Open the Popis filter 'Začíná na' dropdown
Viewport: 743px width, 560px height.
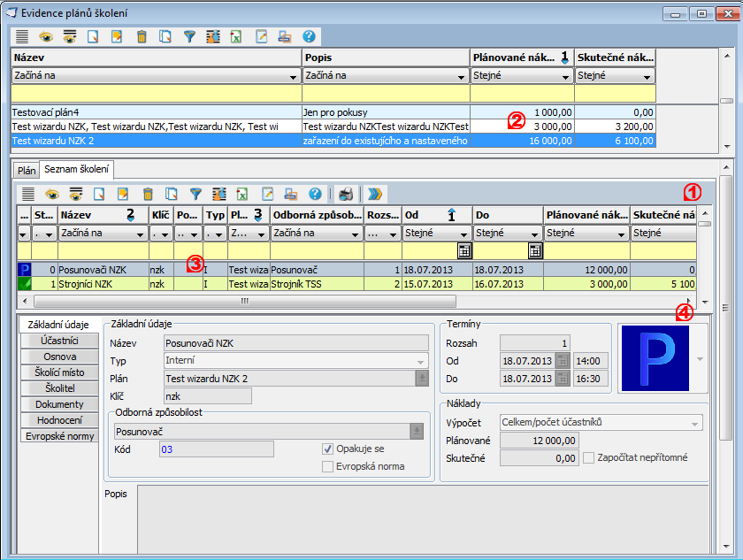pos(461,77)
